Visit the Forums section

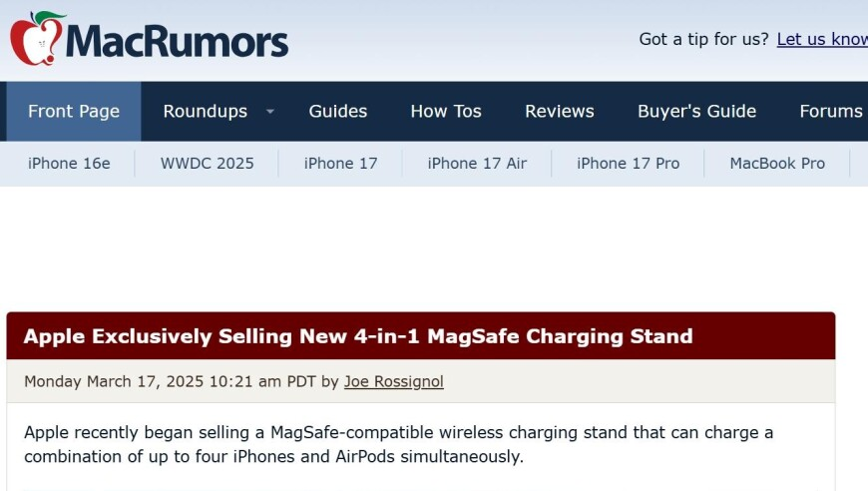coord(831,111)
